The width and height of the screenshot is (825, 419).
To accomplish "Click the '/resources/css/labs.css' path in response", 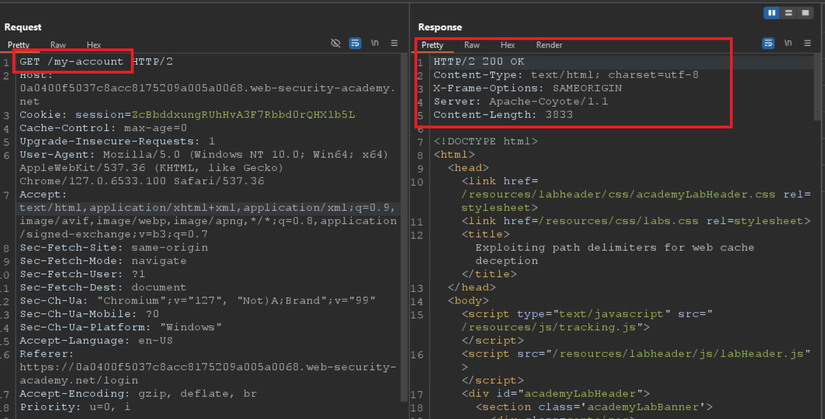I will pyautogui.click(x=622, y=221).
